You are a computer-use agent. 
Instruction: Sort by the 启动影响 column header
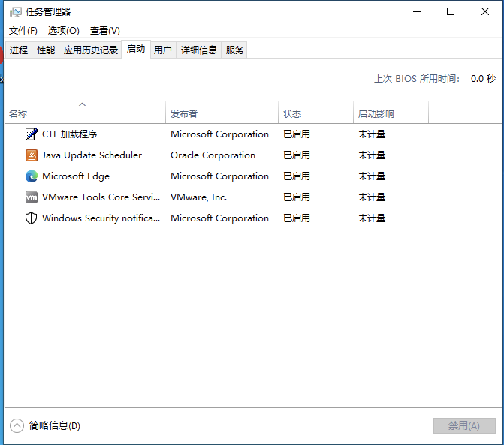pos(376,114)
